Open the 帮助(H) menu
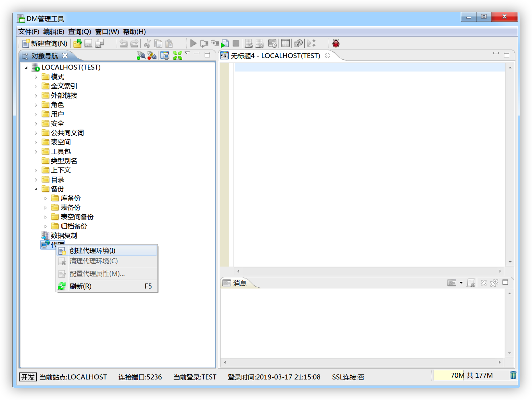The width and height of the screenshot is (532, 400). coord(134,31)
